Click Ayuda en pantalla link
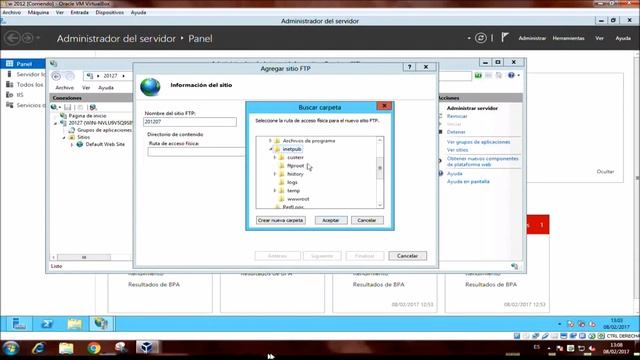Viewport: 640px width, 360px height. pos(468,181)
